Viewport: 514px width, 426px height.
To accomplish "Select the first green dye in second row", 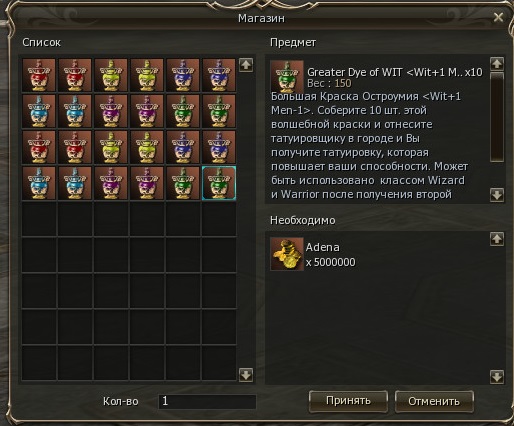I will (x=183, y=111).
